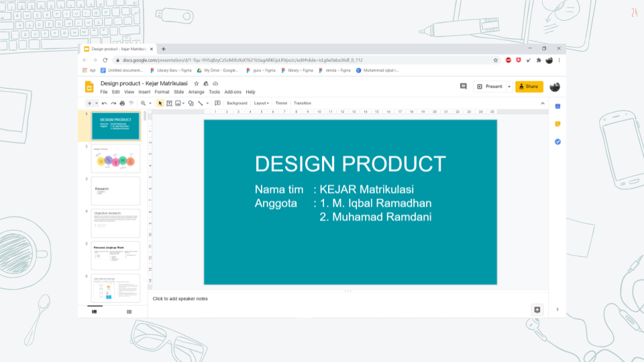Screen dimensions: 644x362
Task: Select the cursor select tool
Action: point(160,103)
